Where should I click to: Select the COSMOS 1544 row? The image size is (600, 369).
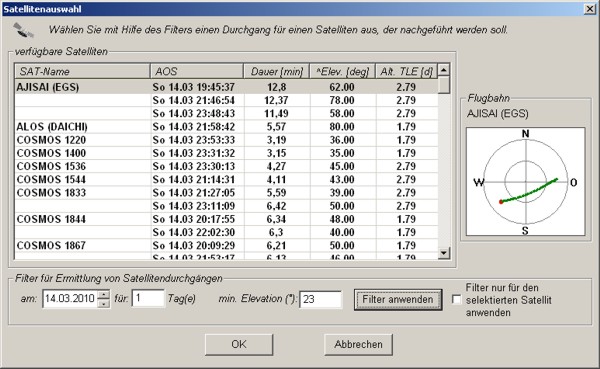click(227, 180)
